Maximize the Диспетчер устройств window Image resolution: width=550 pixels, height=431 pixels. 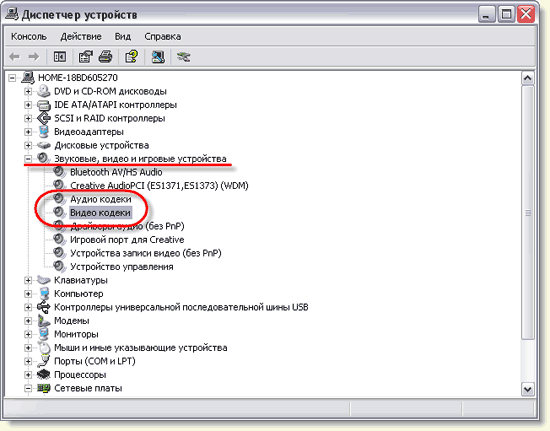point(507,15)
